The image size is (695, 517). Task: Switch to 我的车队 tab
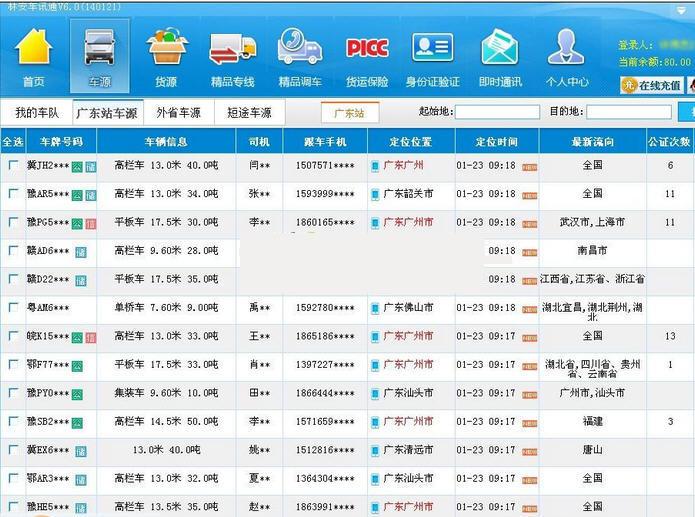point(37,112)
